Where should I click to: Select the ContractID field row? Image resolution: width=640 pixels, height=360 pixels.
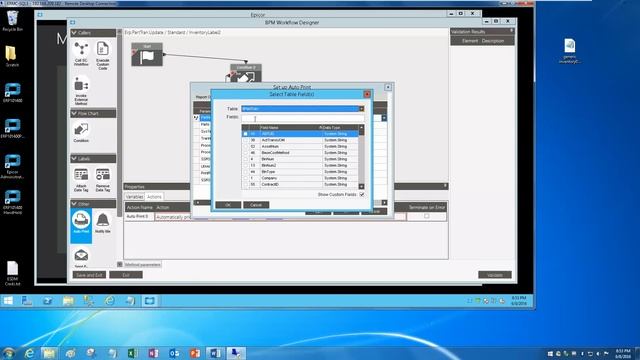click(300, 184)
